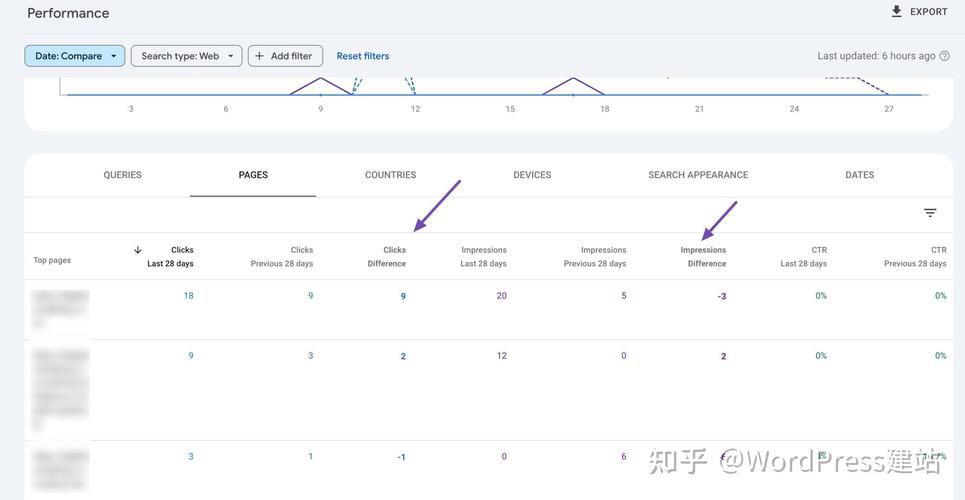Viewport: 965px width, 500px height.
Task: Sort by Impressions Last 28 days header
Action: click(x=484, y=257)
